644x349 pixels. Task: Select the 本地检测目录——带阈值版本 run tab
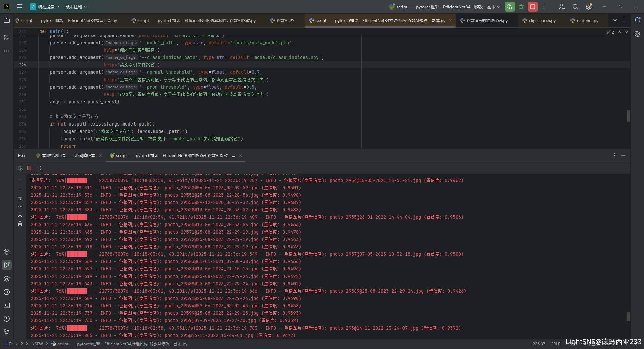pyautogui.click(x=68, y=155)
